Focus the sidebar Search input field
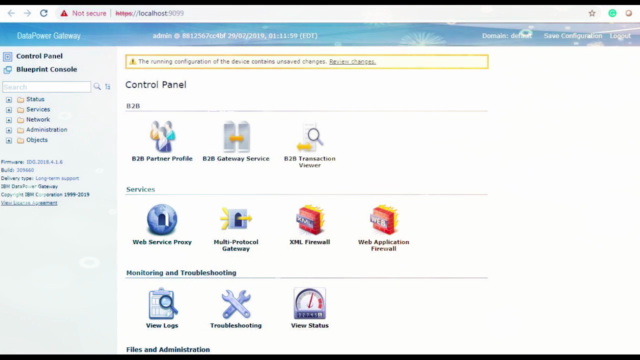This screenshot has height=360, width=640. [47, 87]
